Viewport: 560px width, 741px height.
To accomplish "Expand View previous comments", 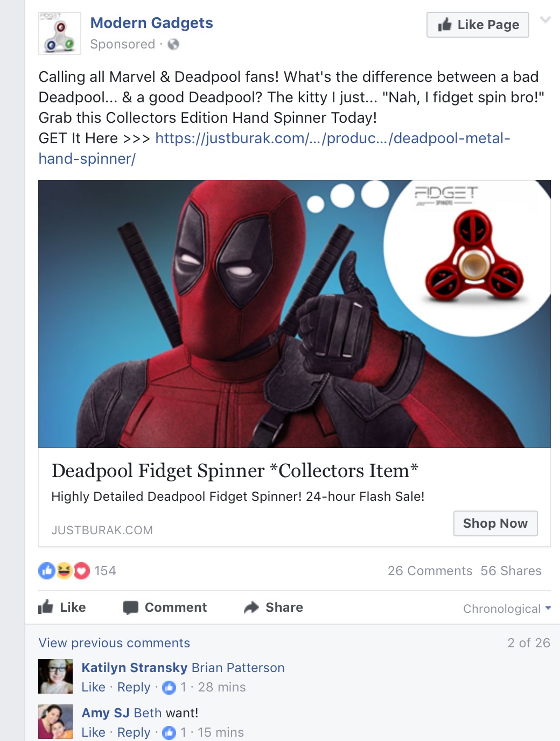I will pos(114,643).
